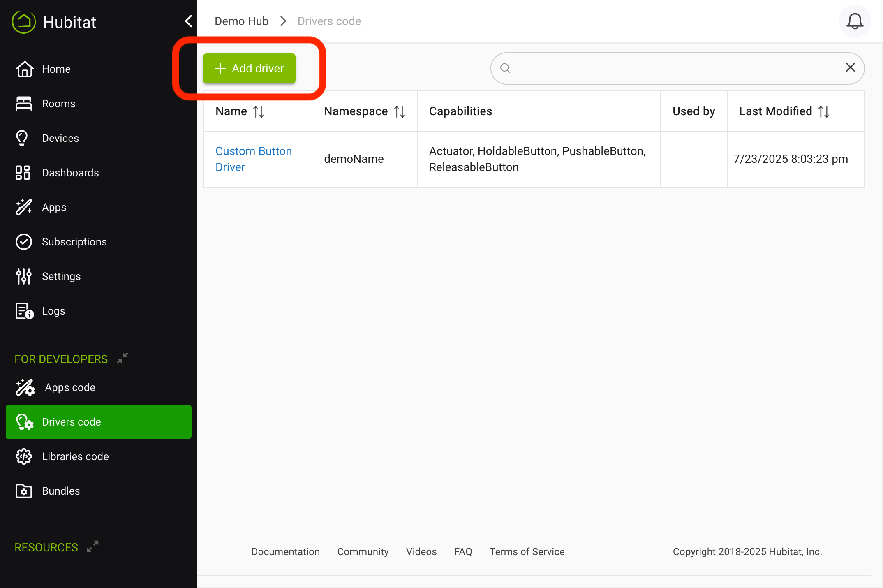Clear the search with the X icon
The height and width of the screenshot is (588, 883).
[x=851, y=67]
